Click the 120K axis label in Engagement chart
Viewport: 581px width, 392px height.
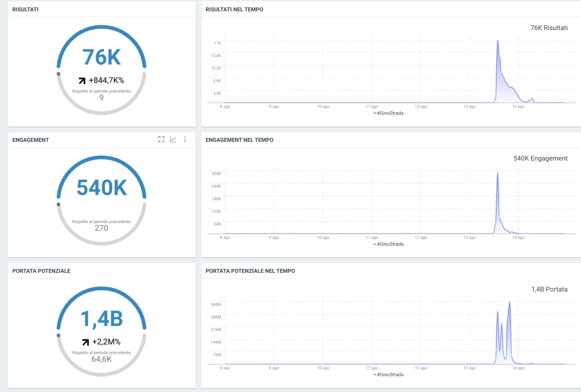tap(216, 211)
